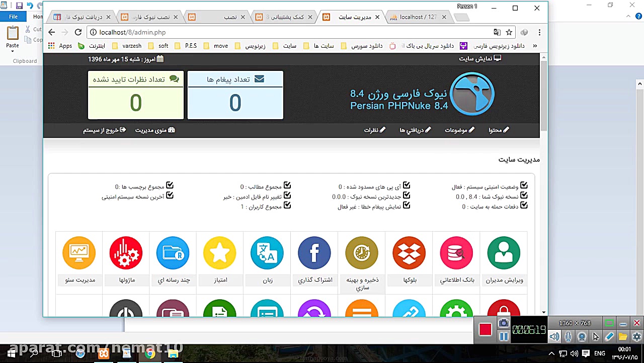
Task: Pause the screen recording
Action: (504, 337)
